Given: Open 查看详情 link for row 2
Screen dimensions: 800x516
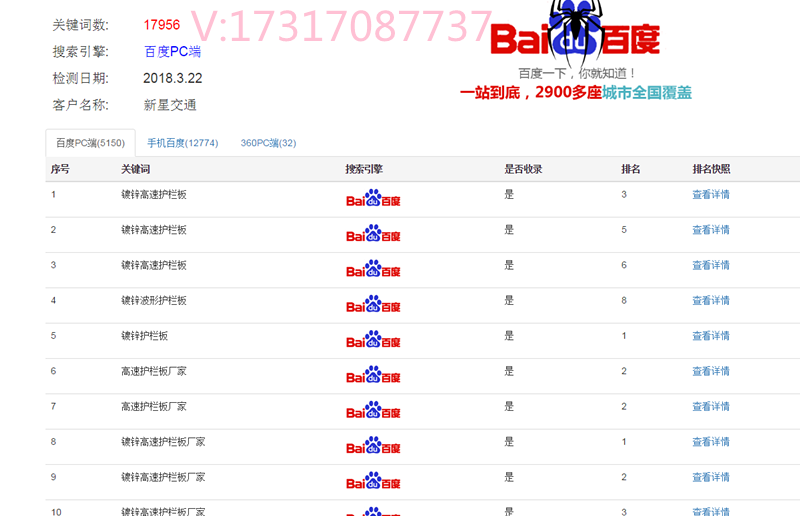Looking at the screenshot, I should click(x=711, y=230).
